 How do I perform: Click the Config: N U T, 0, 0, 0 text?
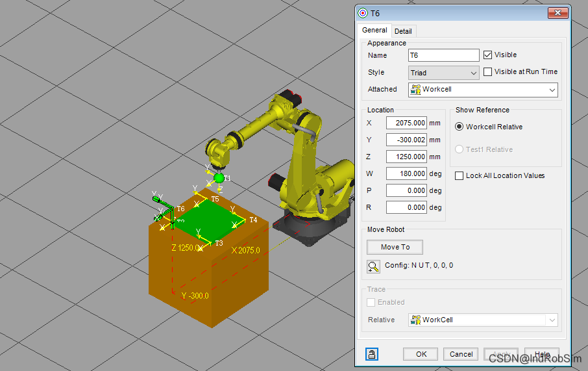(x=419, y=265)
